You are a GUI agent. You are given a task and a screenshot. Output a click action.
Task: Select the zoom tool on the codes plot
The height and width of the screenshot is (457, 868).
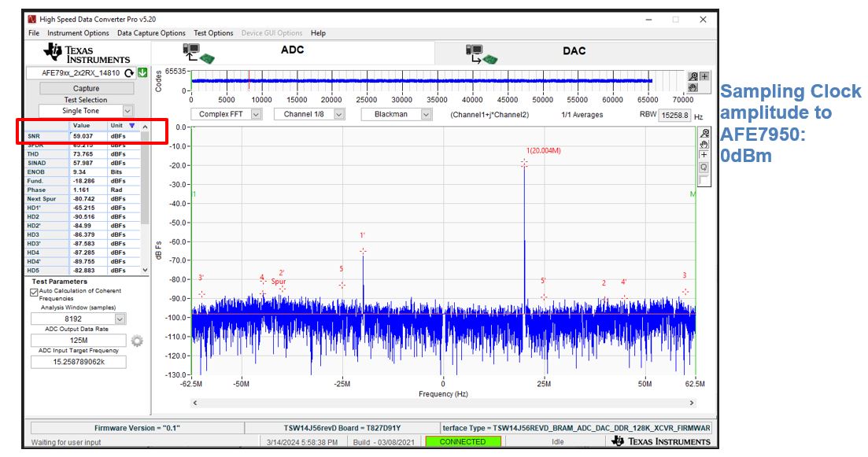coord(693,76)
